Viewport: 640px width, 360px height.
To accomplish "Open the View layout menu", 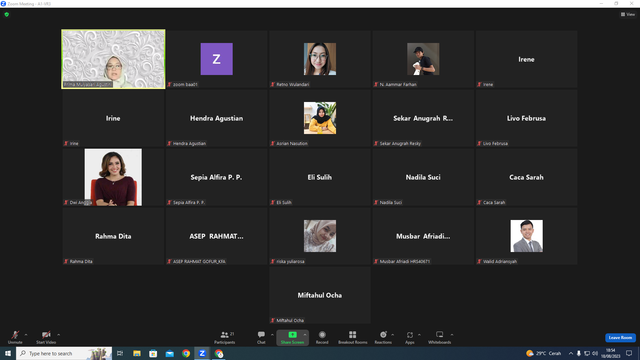I will (x=628, y=14).
